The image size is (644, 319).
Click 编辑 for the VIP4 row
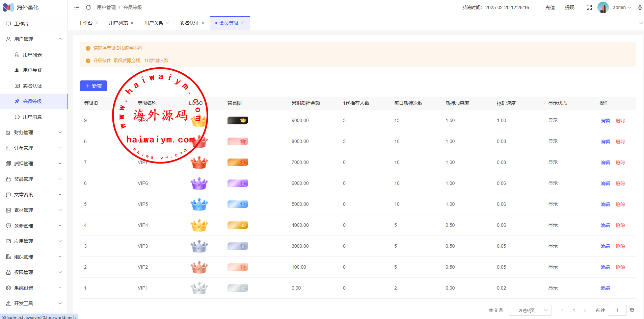click(x=605, y=225)
